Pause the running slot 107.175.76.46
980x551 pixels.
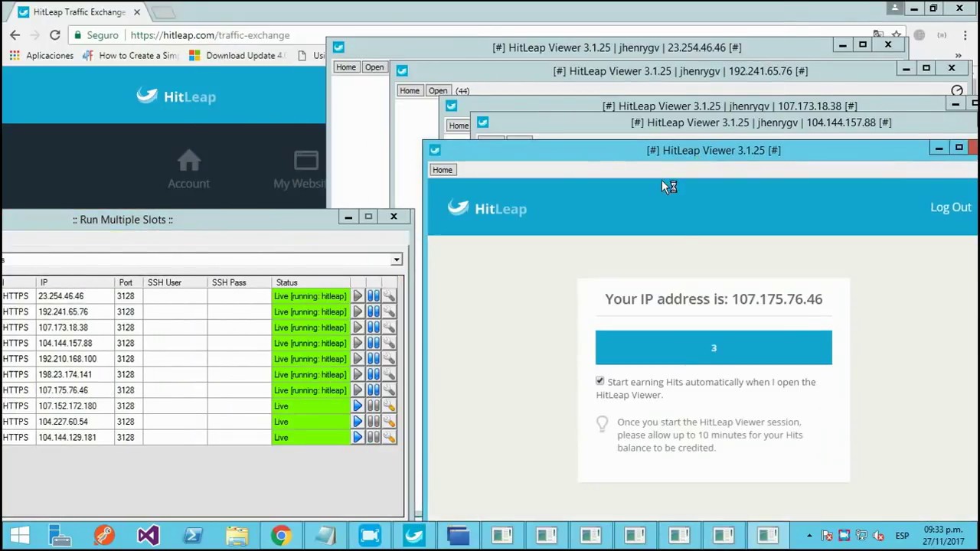(x=373, y=390)
